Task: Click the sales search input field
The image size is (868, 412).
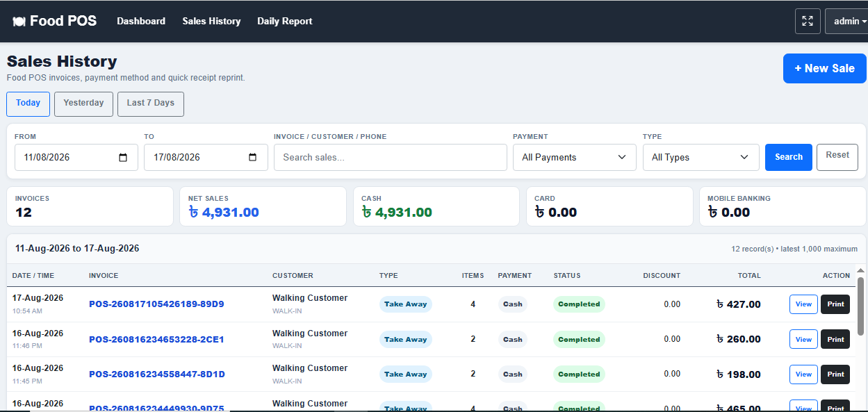Action: 391,157
